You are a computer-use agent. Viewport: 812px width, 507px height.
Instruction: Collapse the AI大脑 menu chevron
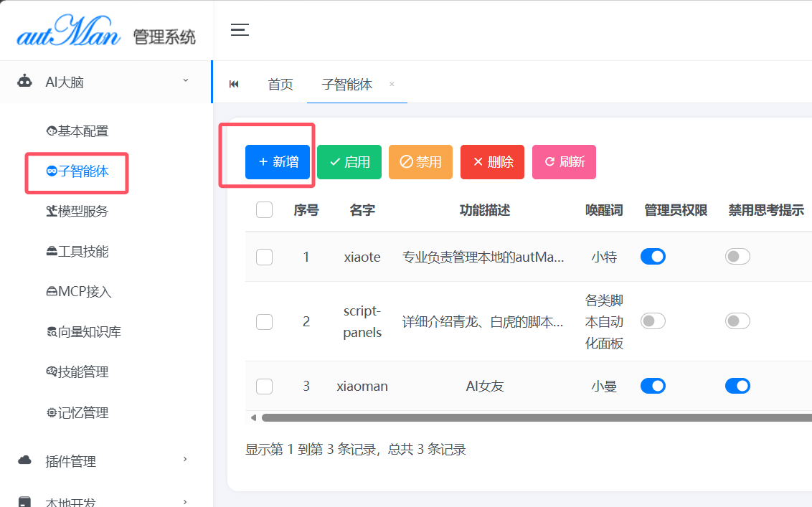[186, 80]
